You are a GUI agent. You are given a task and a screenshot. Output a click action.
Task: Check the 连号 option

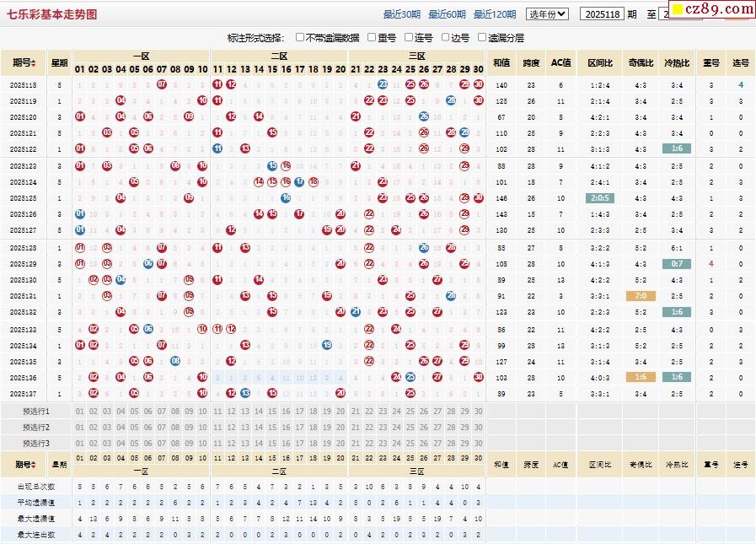pos(409,38)
